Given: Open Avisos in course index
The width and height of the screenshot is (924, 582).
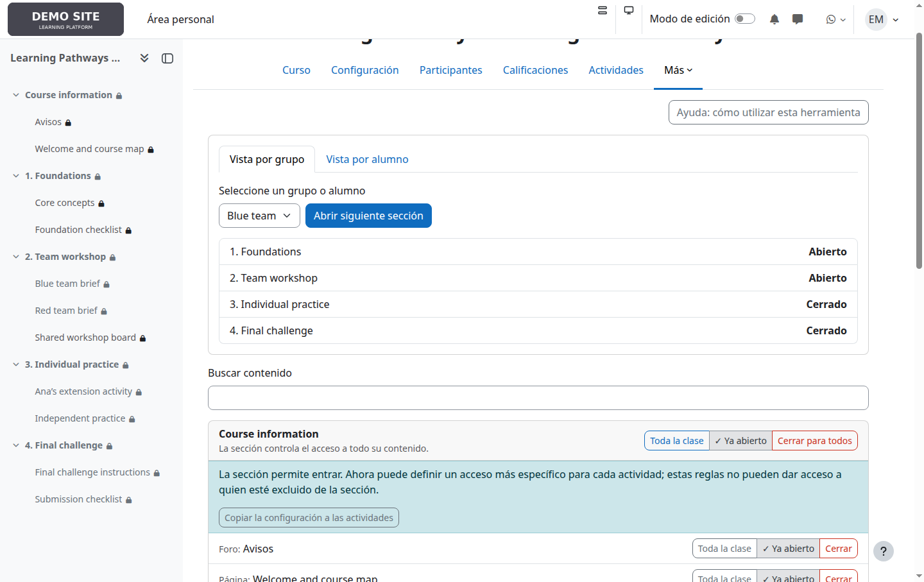Looking at the screenshot, I should 48,122.
